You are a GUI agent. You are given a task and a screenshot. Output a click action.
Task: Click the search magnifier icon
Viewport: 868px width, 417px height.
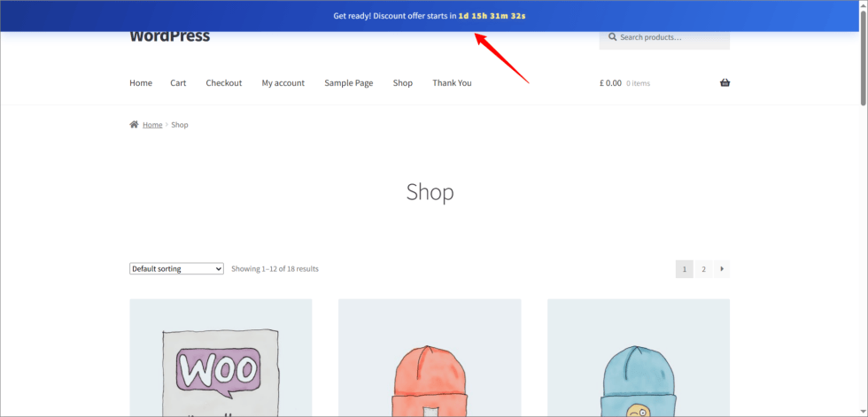(x=612, y=37)
